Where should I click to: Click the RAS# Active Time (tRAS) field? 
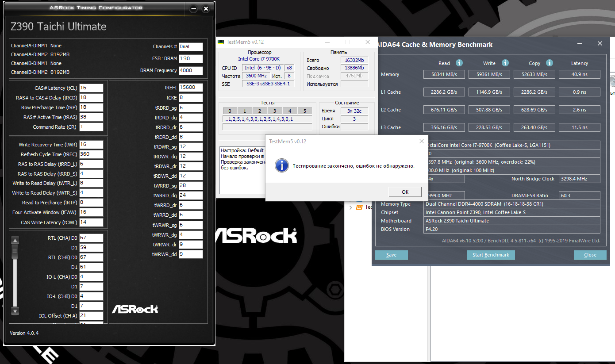click(x=91, y=117)
